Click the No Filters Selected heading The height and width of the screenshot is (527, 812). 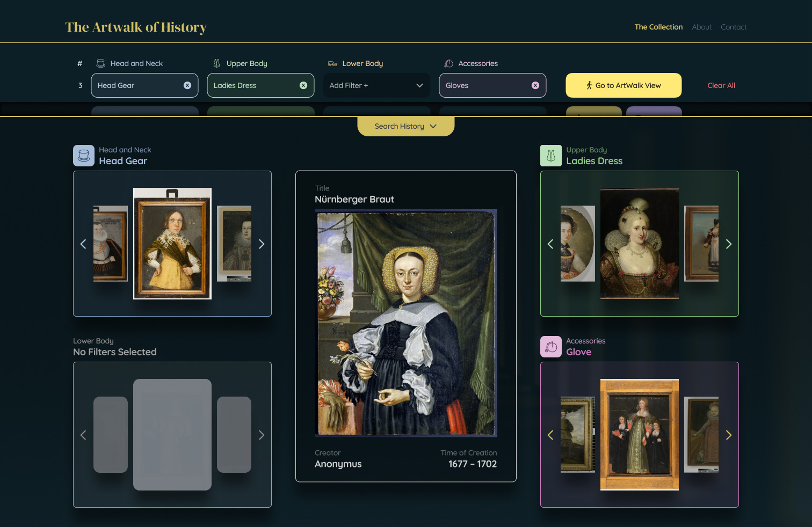click(115, 352)
